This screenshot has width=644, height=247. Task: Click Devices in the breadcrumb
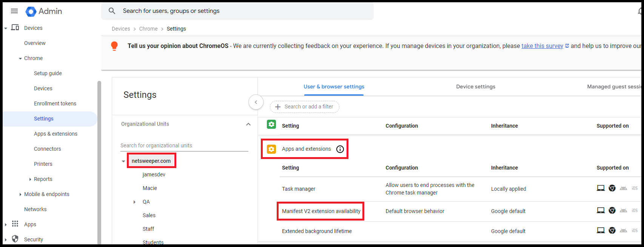[x=121, y=29]
